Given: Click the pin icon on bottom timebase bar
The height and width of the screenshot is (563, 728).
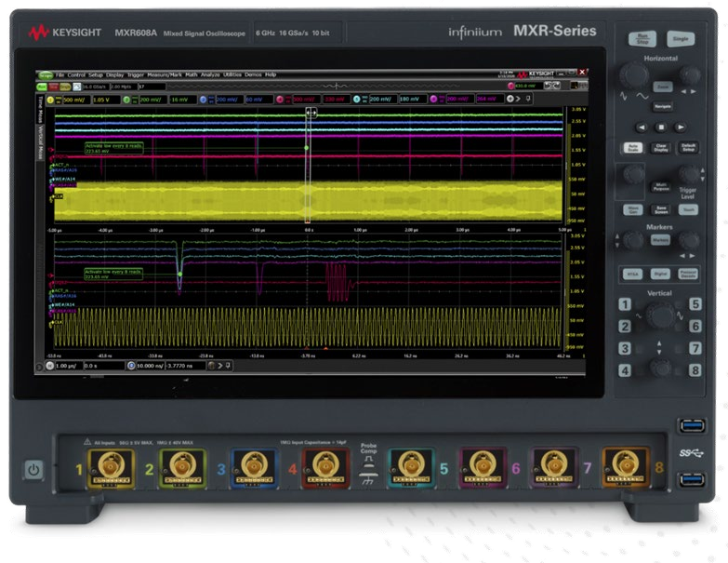Looking at the screenshot, I should click(228, 366).
